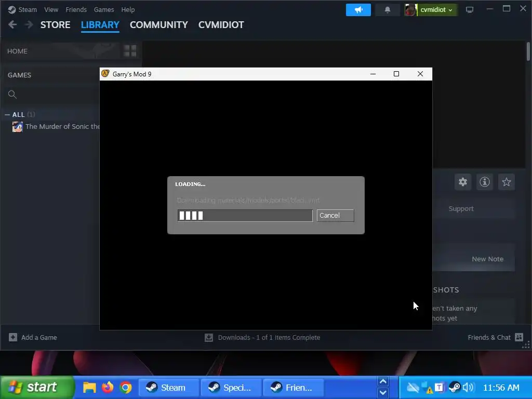Click the crossed-out cloud tray icon
The image size is (532, 399).
click(x=413, y=387)
